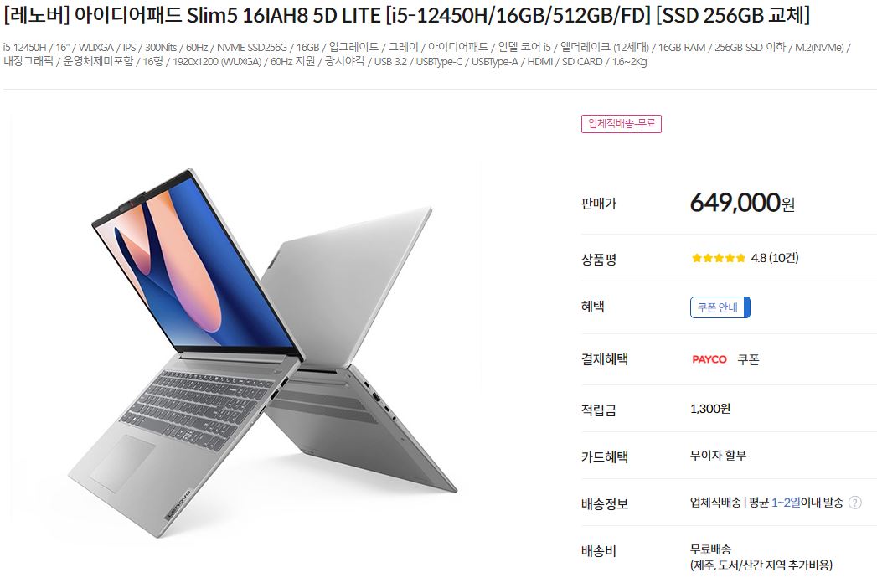877x588 pixels.
Task: Click the 4.8 (10건) review count
Action: click(775, 258)
